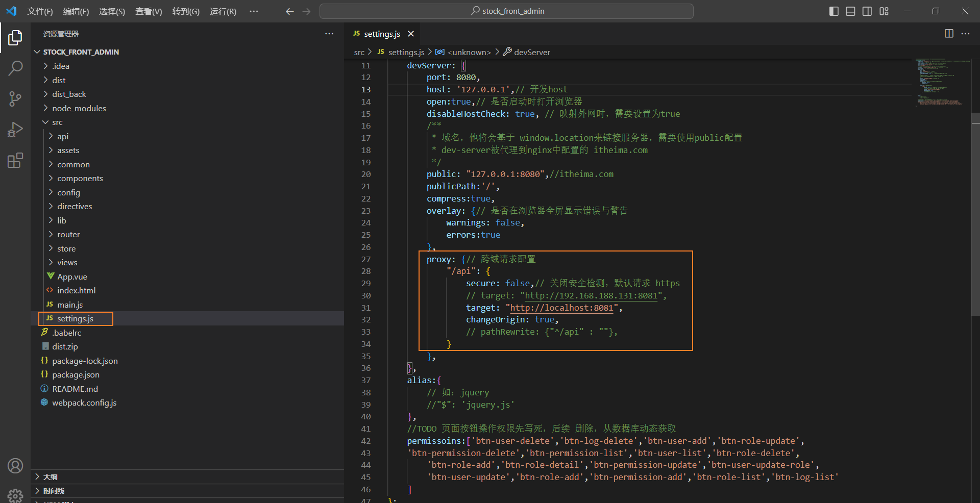Open Run and Debug view
980x503 pixels.
tap(15, 130)
